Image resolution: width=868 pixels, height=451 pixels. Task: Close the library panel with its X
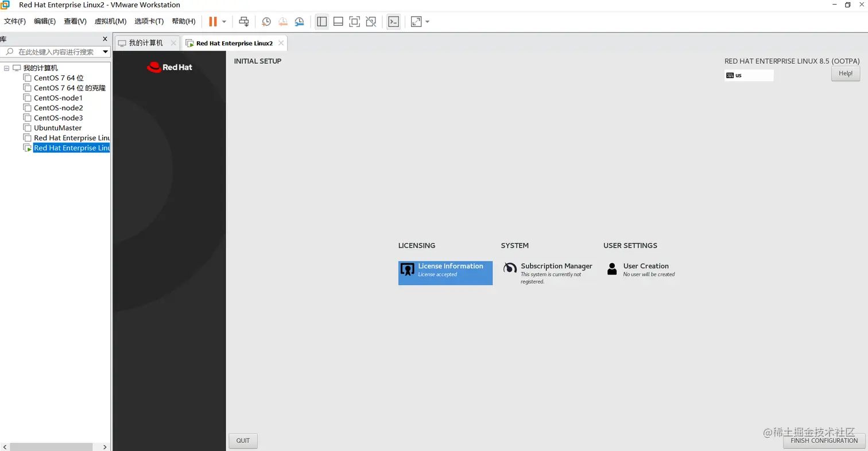[104, 39]
